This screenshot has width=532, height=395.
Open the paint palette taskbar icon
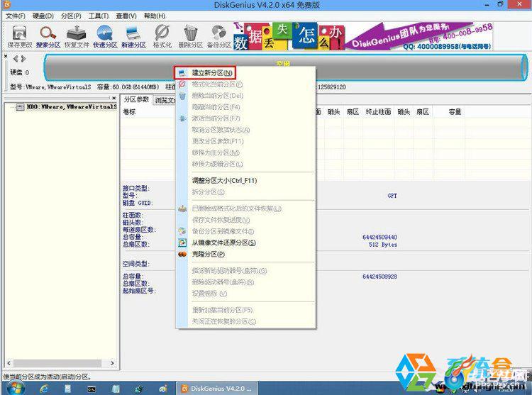tap(163, 389)
